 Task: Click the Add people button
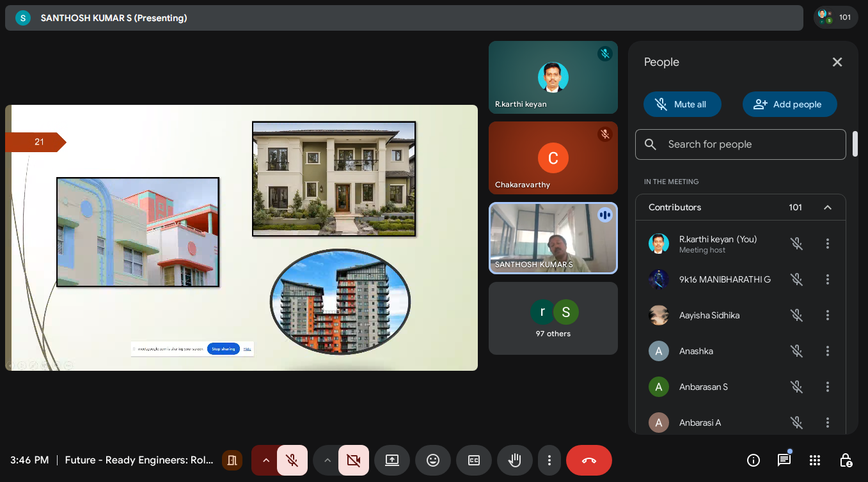tap(789, 104)
